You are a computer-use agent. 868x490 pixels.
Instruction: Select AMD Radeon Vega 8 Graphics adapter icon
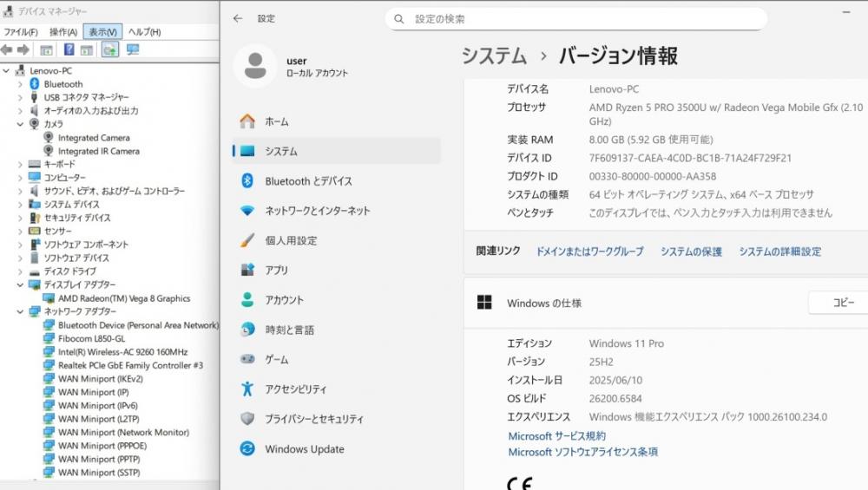pyautogui.click(x=49, y=298)
